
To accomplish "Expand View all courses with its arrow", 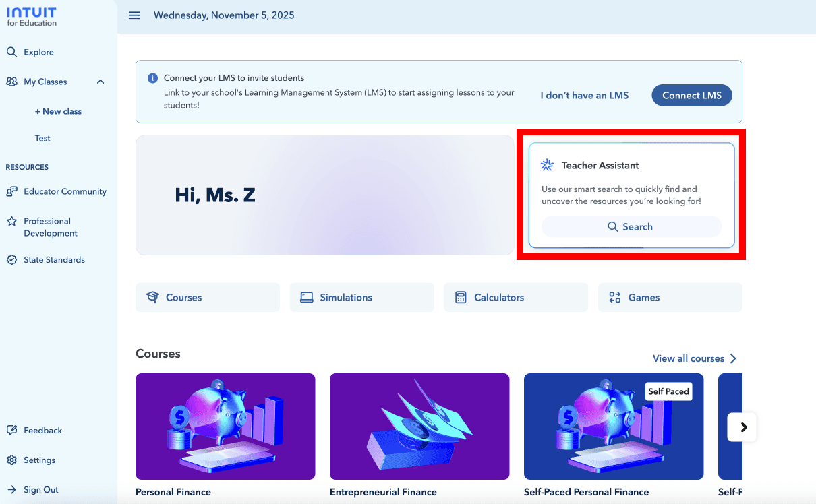I will point(734,358).
